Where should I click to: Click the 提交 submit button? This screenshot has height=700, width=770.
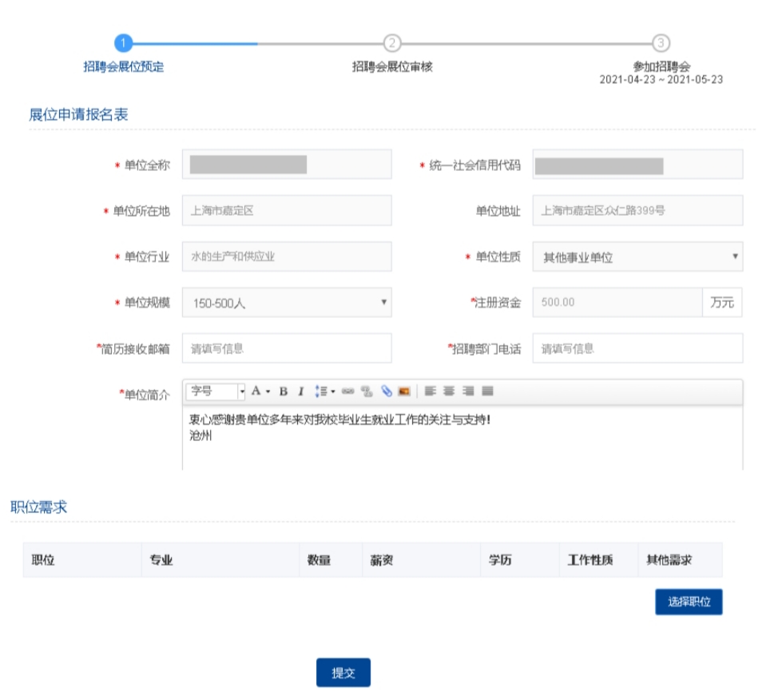click(x=343, y=673)
